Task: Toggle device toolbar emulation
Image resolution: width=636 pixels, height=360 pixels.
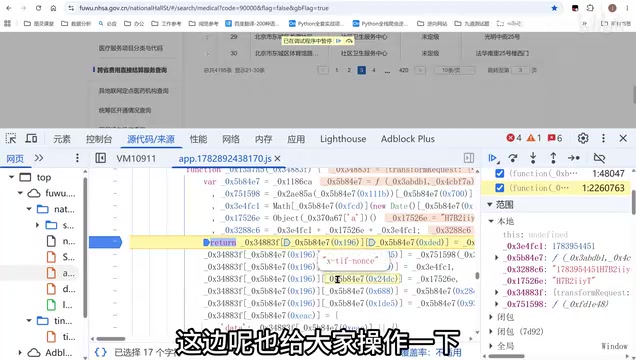Action: (x=31, y=139)
